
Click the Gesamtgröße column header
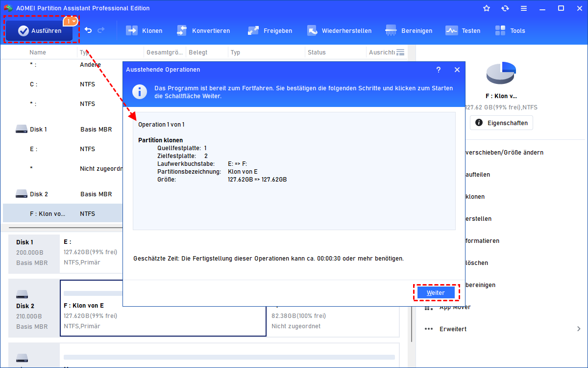(x=165, y=53)
